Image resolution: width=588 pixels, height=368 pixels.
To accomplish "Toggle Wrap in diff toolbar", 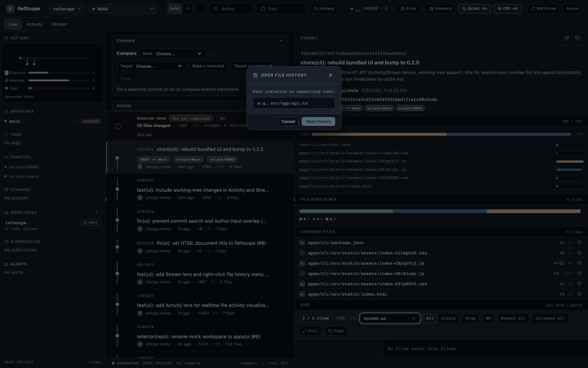I will 470,318.
